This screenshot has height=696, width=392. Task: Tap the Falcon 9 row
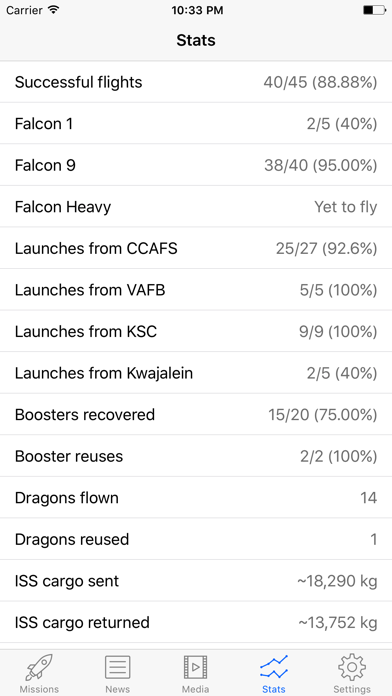tap(196, 165)
